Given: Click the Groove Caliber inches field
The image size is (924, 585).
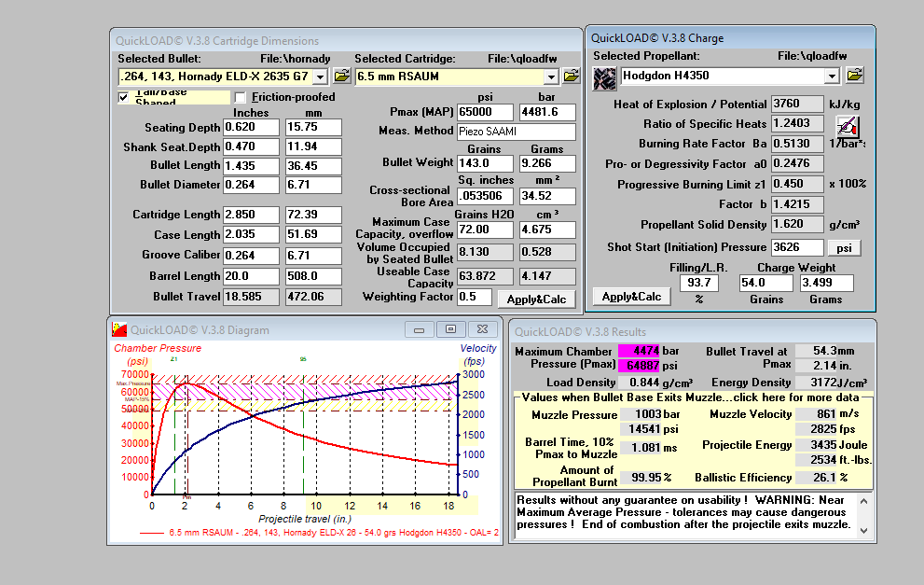Looking at the screenshot, I should click(x=251, y=256).
